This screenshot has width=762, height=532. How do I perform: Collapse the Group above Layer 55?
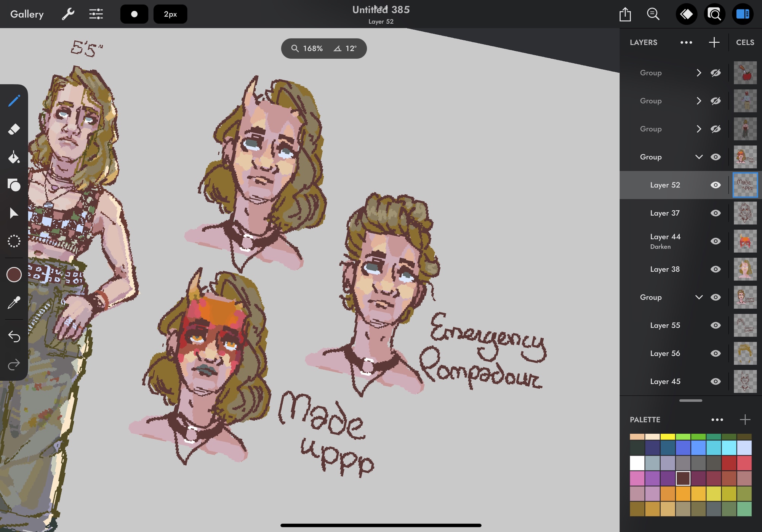[699, 297]
